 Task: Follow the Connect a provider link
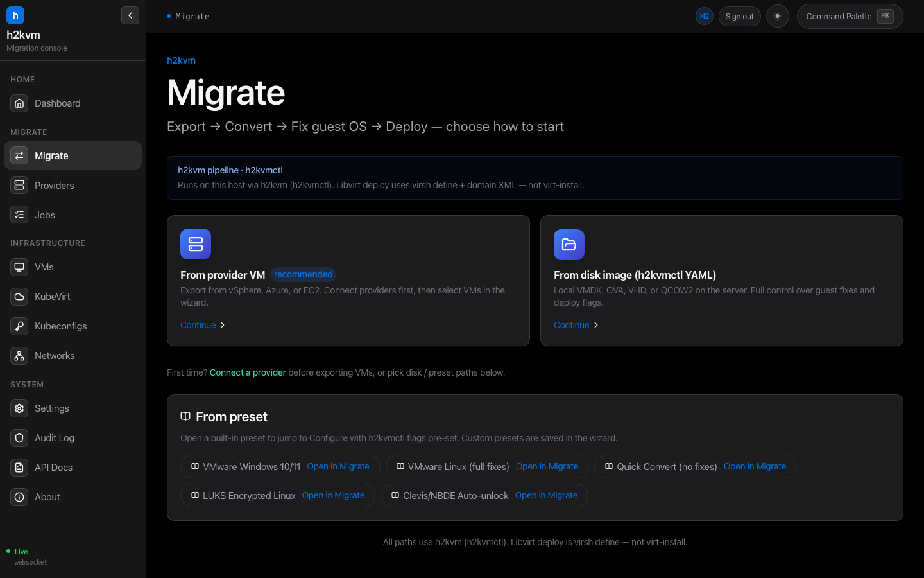coord(248,372)
